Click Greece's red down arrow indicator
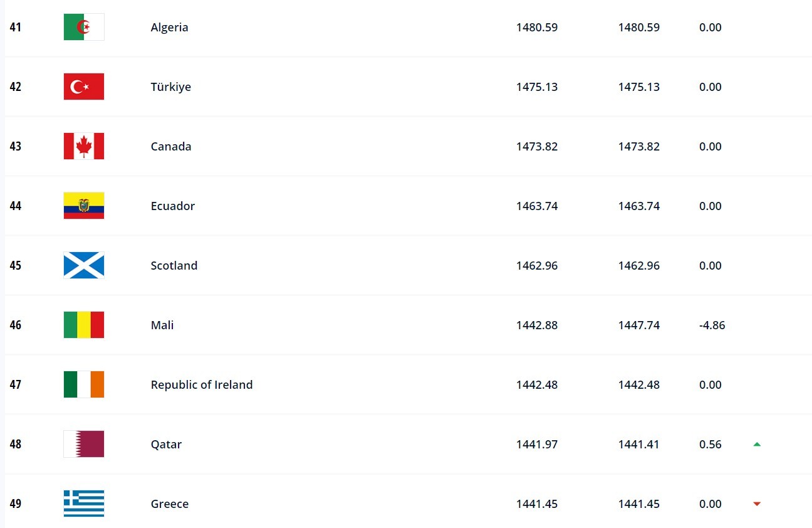 pos(757,504)
